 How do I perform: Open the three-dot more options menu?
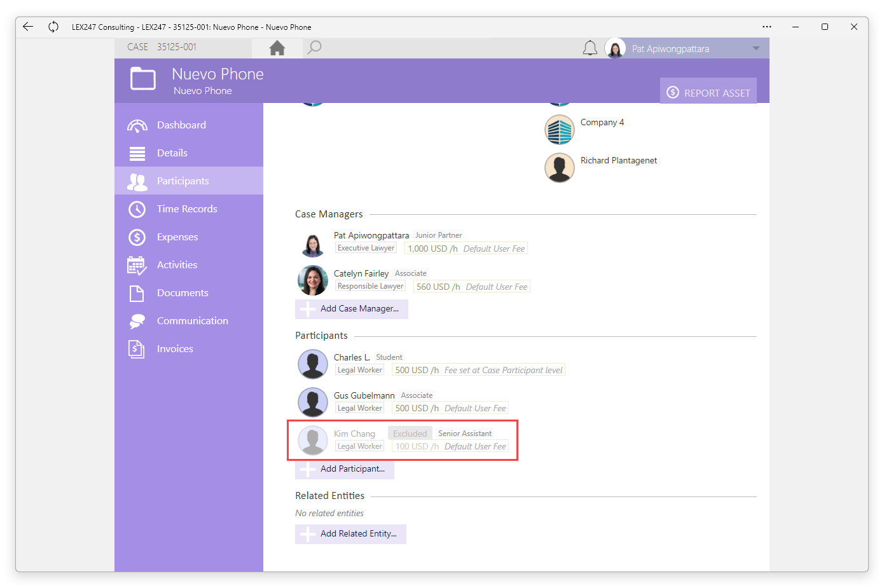tap(767, 27)
